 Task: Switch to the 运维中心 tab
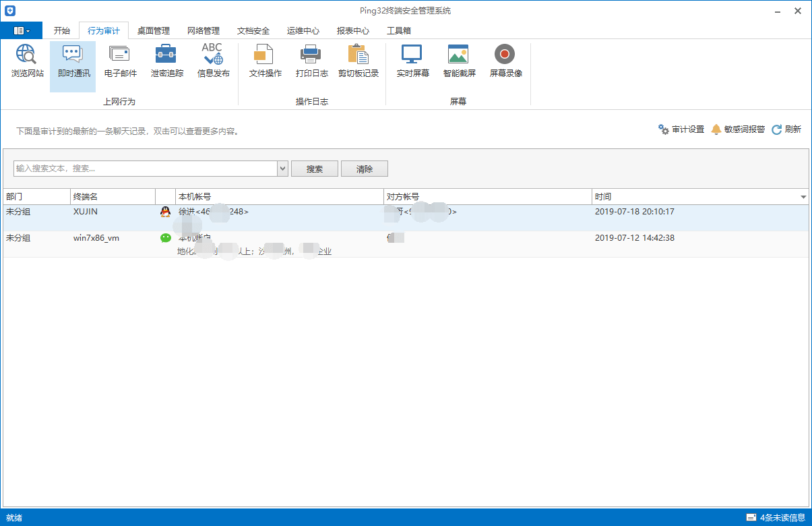(303, 30)
